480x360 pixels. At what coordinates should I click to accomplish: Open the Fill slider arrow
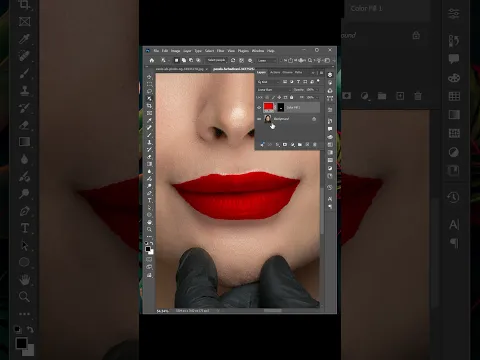coord(317,98)
